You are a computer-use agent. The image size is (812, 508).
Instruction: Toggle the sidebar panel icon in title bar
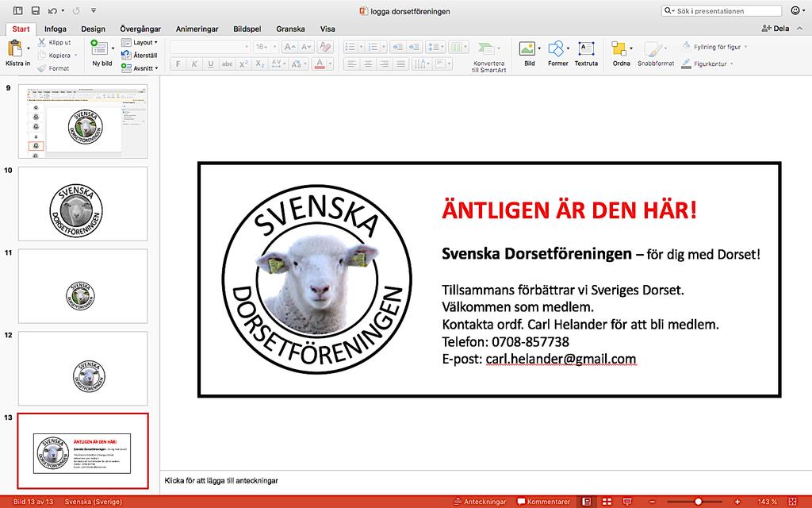point(18,10)
